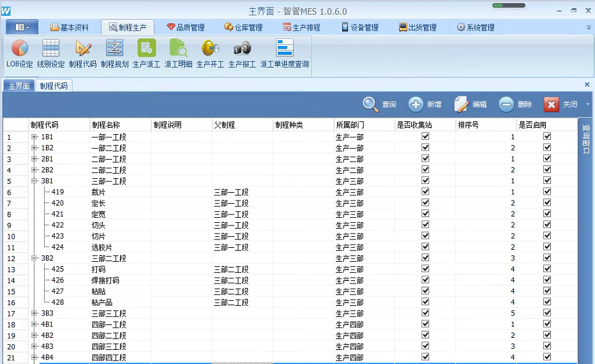This screenshot has width=595, height=364.
Task: Open the toolbar overflow arrow beside 关闭
Action: tap(587, 104)
